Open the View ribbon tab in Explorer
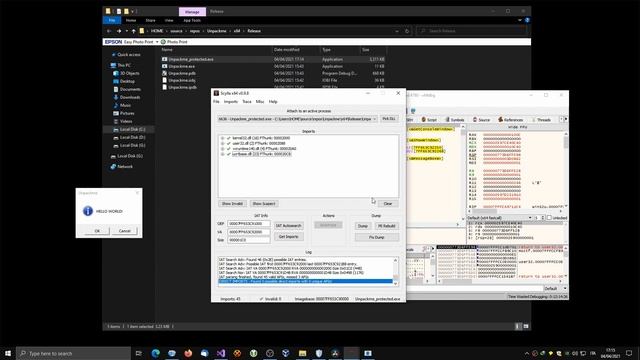The width and height of the screenshot is (640, 360). click(x=169, y=20)
